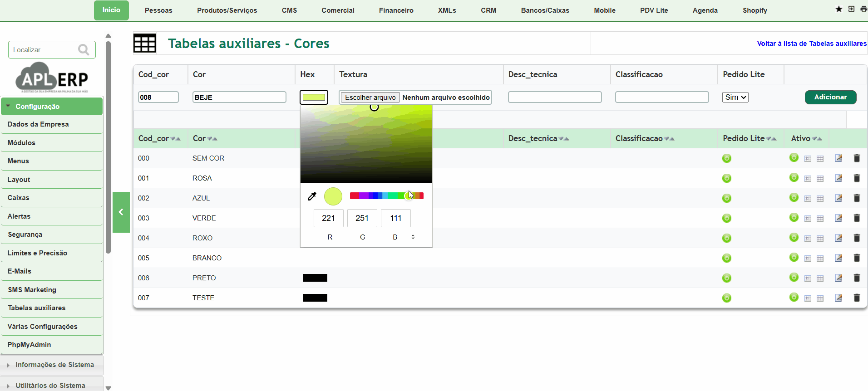Delete the PRETO row
The image size is (868, 391).
857,278
